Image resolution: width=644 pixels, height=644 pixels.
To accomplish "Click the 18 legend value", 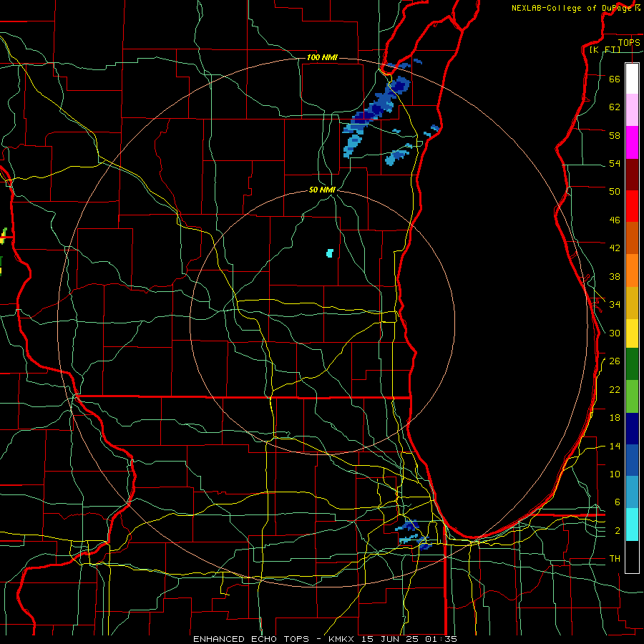I will tap(615, 418).
